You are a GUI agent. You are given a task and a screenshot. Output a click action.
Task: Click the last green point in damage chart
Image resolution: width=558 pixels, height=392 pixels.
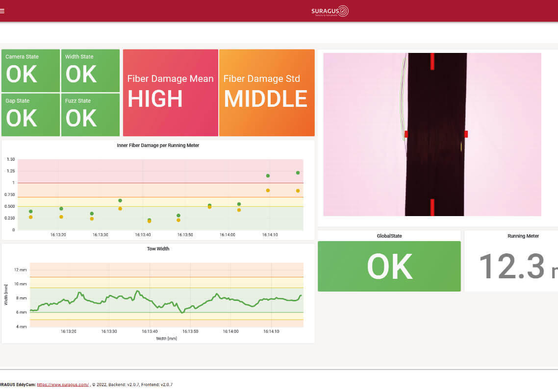point(298,172)
